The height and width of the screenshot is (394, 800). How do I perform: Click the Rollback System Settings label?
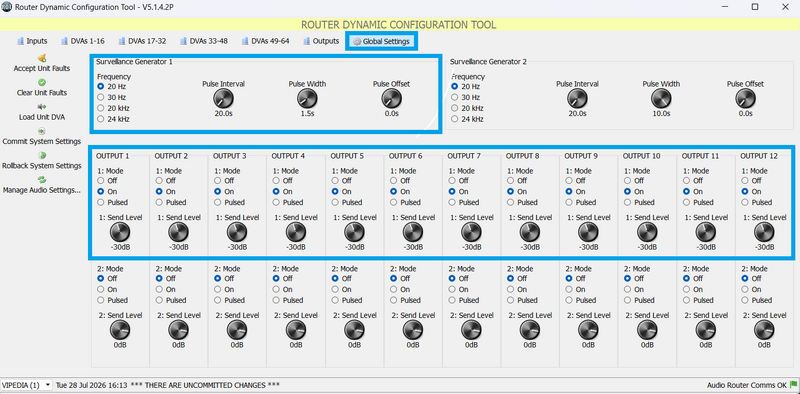tap(42, 166)
